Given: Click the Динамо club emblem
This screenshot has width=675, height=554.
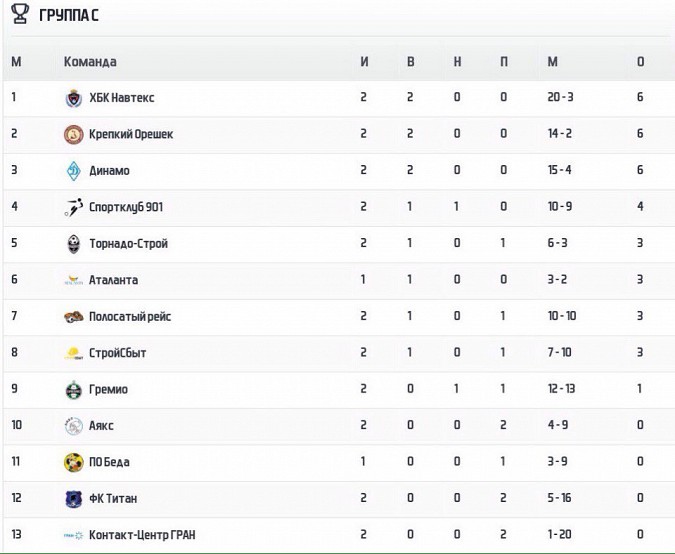Looking at the screenshot, I should (x=74, y=171).
